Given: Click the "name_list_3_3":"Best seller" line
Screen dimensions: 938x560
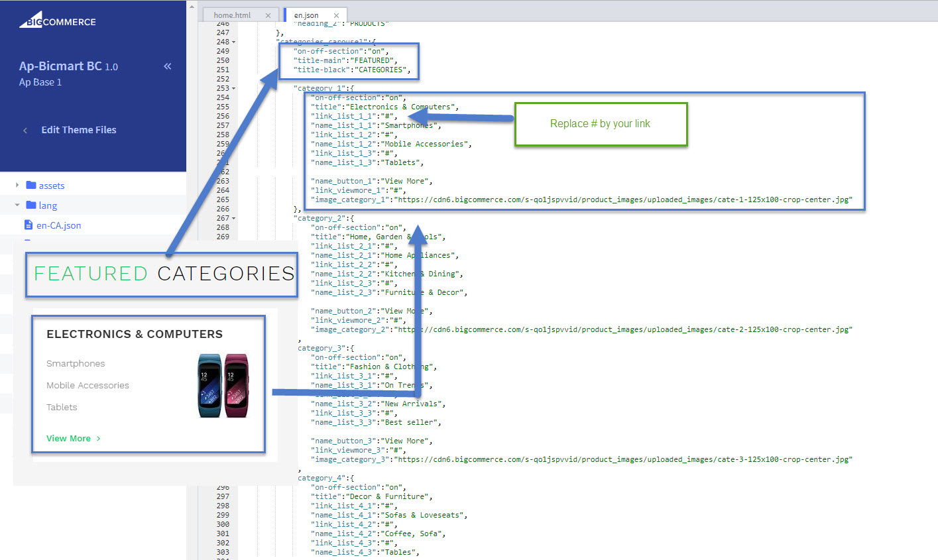Looking at the screenshot, I should click(x=377, y=422).
